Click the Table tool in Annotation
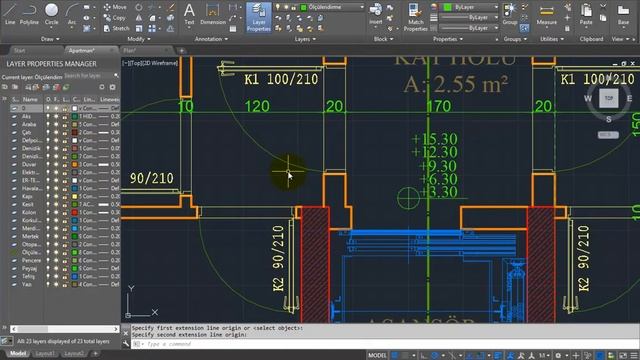 click(x=233, y=29)
